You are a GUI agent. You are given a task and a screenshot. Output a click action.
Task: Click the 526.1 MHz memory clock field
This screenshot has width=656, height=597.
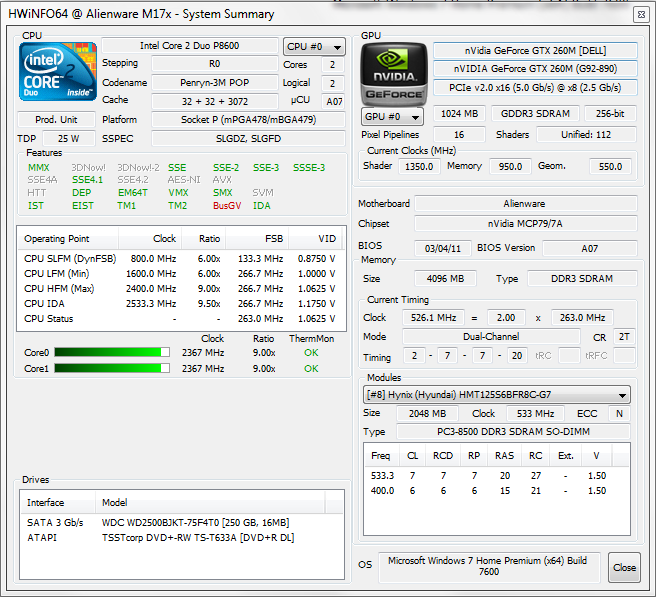click(x=433, y=318)
